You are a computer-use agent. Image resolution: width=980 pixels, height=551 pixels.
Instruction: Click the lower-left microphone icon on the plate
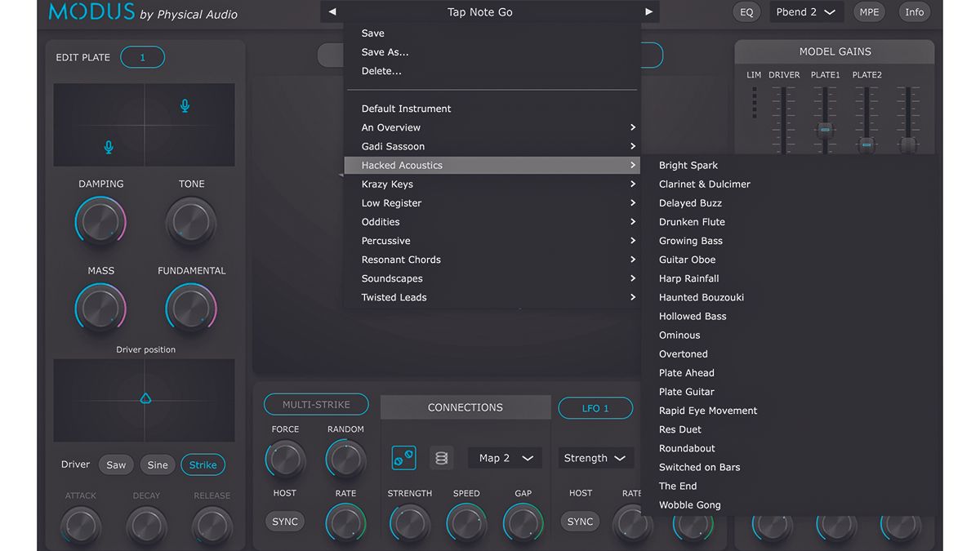pyautogui.click(x=109, y=148)
